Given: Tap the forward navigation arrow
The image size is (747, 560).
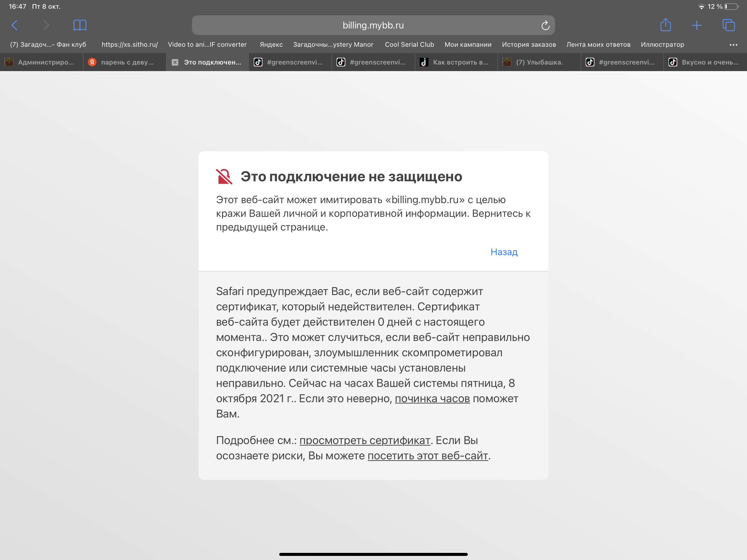Looking at the screenshot, I should pos(46,25).
